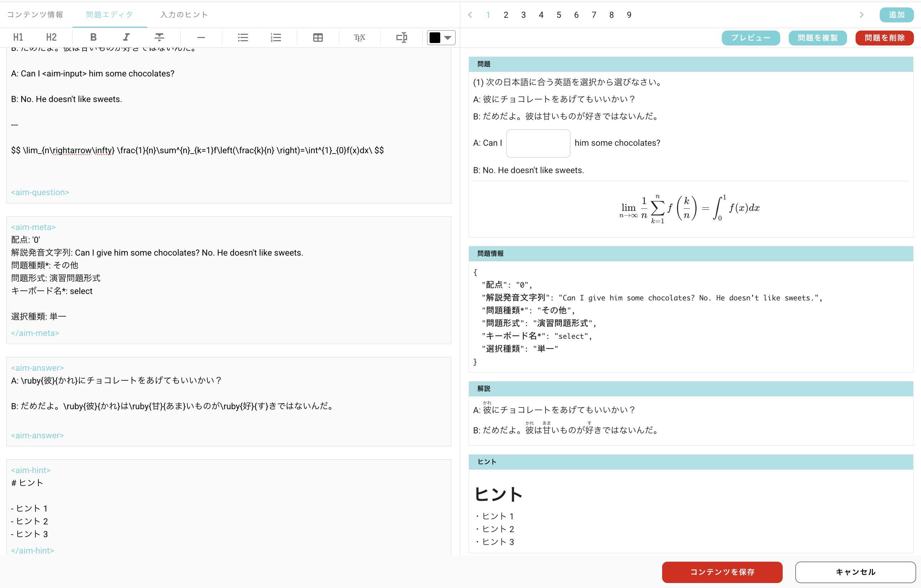921x588 pixels.
Task: Switch to the コンテンツ情報 tab
Action: coord(36,15)
